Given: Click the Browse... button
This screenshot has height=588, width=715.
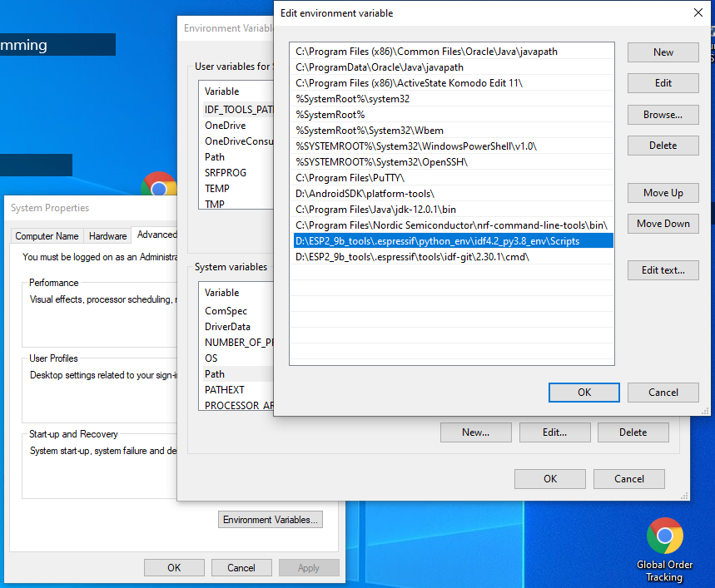Looking at the screenshot, I should point(663,115).
